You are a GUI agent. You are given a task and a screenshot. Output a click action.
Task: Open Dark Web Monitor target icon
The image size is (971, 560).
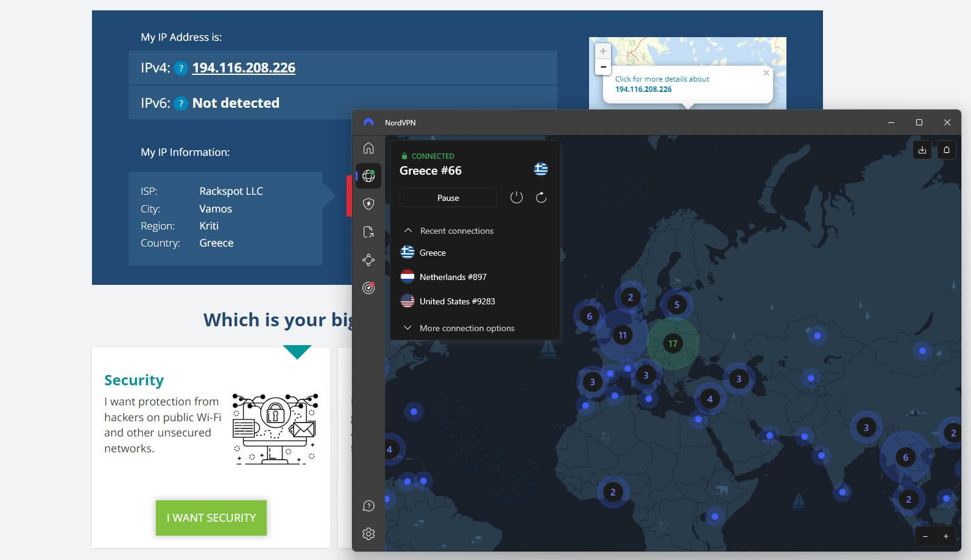pos(369,288)
